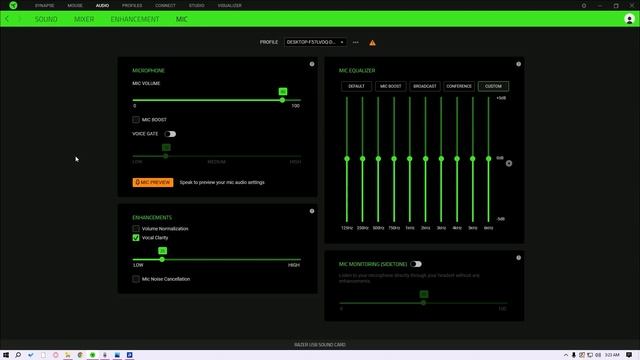640x360 pixels.
Task: Click the Vocal Clarity level slider handle
Action: 162,259
